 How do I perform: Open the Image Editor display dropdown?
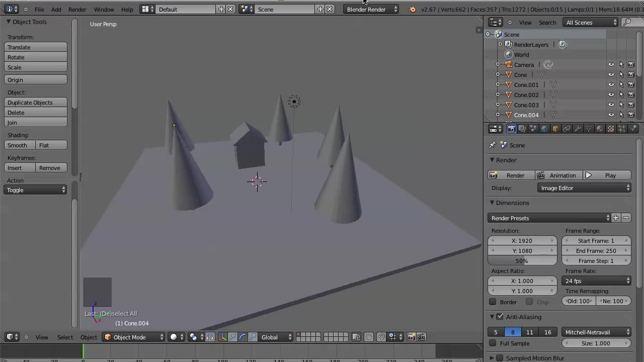click(x=584, y=188)
